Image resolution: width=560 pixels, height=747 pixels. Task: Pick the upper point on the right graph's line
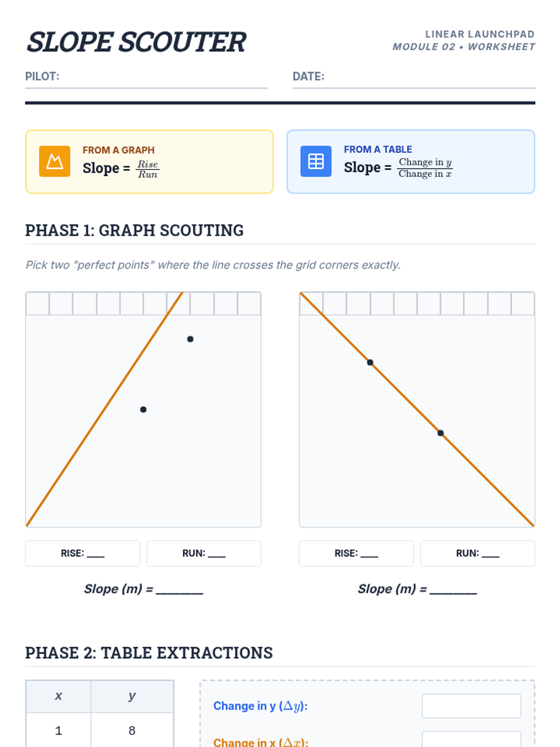pyautogui.click(x=370, y=363)
